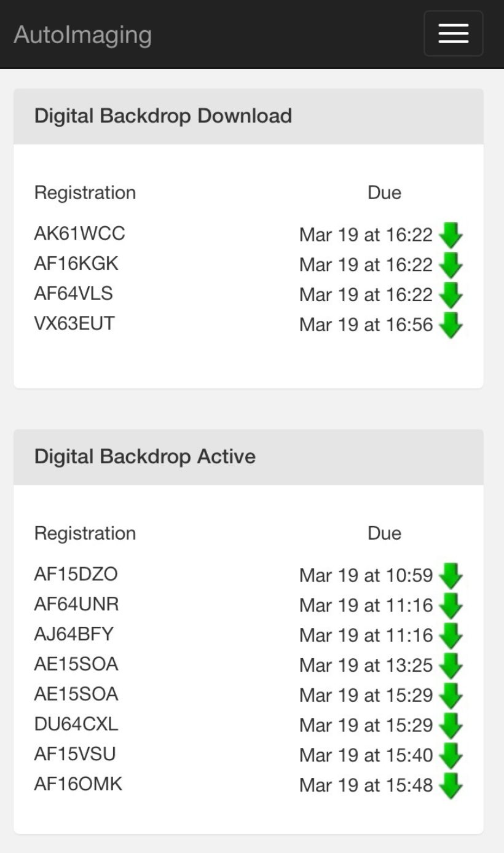Open the hamburger navigation menu
Image resolution: width=504 pixels, height=853 pixels.
click(453, 34)
